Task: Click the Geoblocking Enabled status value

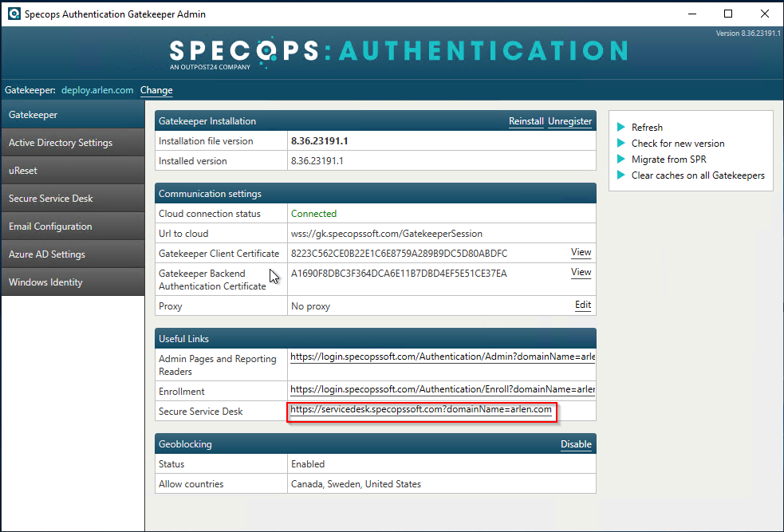Action: (x=308, y=464)
